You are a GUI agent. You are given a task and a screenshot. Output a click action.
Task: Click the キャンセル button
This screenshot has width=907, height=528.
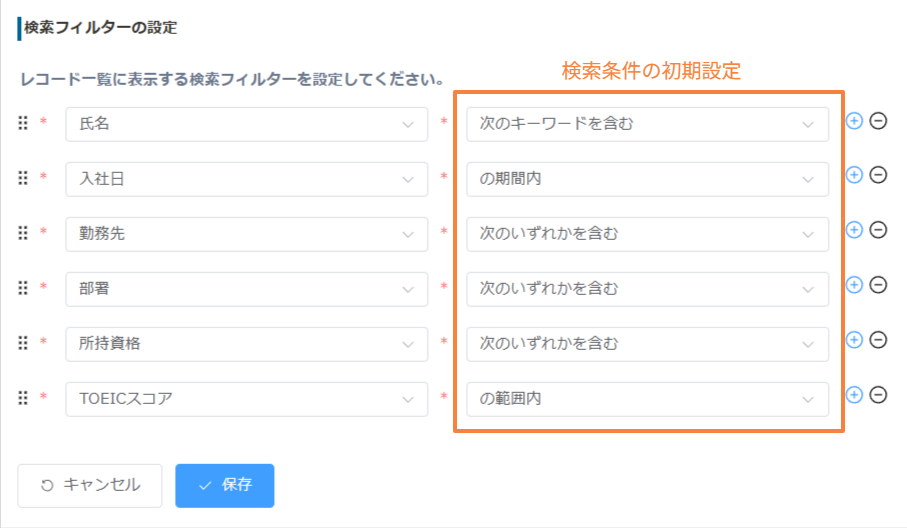click(90, 485)
